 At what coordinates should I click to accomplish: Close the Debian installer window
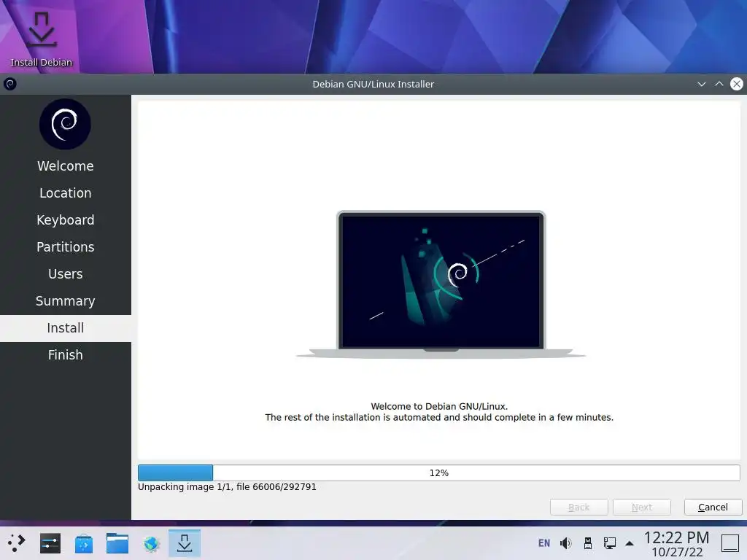[x=737, y=85]
